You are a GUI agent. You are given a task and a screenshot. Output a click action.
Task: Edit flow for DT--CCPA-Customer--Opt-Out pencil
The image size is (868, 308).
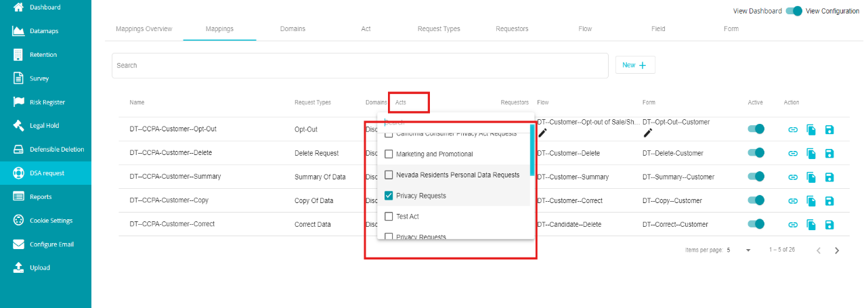coord(542,133)
